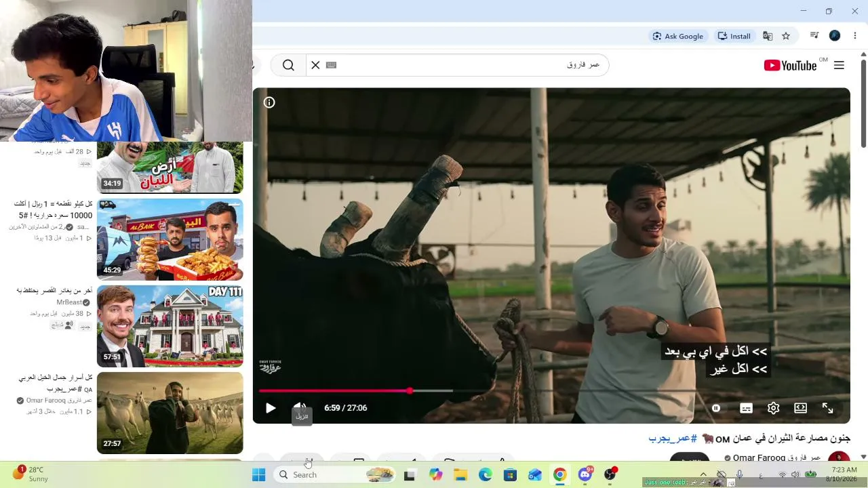868x488 pixels.
Task: Click the Omar Farooq channel name below the video
Action: [777, 458]
